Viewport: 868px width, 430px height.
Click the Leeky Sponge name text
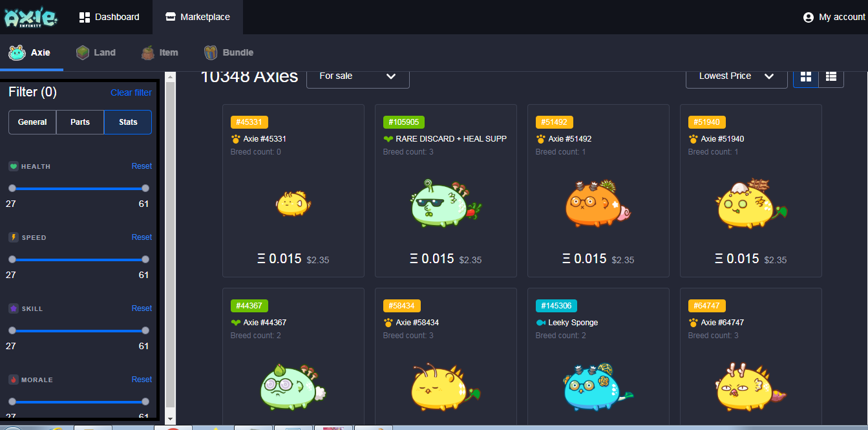pos(573,323)
